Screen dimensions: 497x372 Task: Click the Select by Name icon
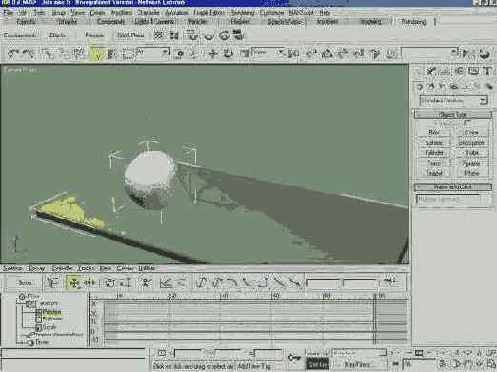click(112, 54)
